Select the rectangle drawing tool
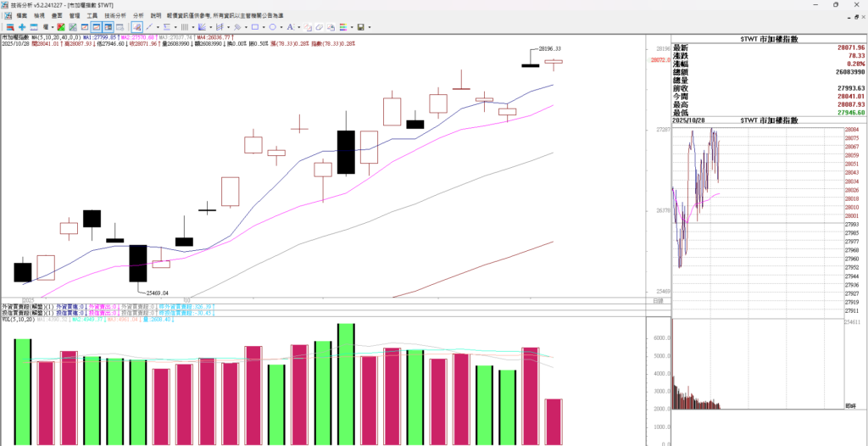This screenshot has width=868, height=446. (255, 27)
